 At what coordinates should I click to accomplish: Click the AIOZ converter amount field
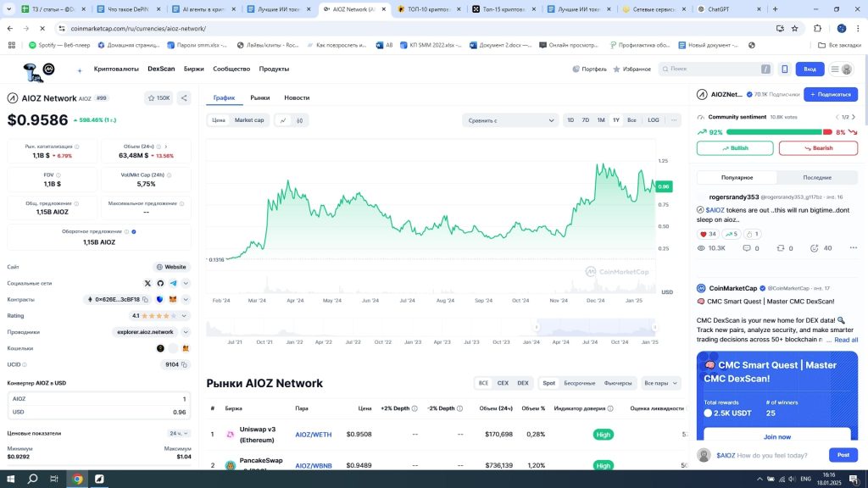coord(98,399)
